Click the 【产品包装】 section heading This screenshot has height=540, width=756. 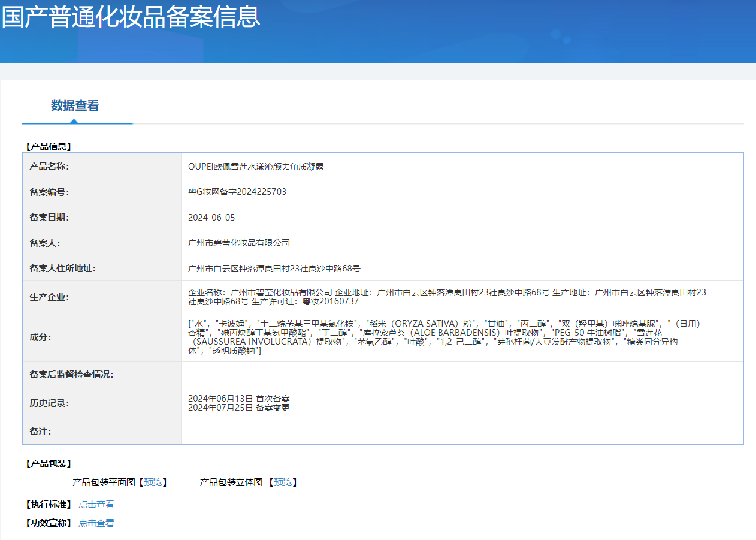[49, 464]
